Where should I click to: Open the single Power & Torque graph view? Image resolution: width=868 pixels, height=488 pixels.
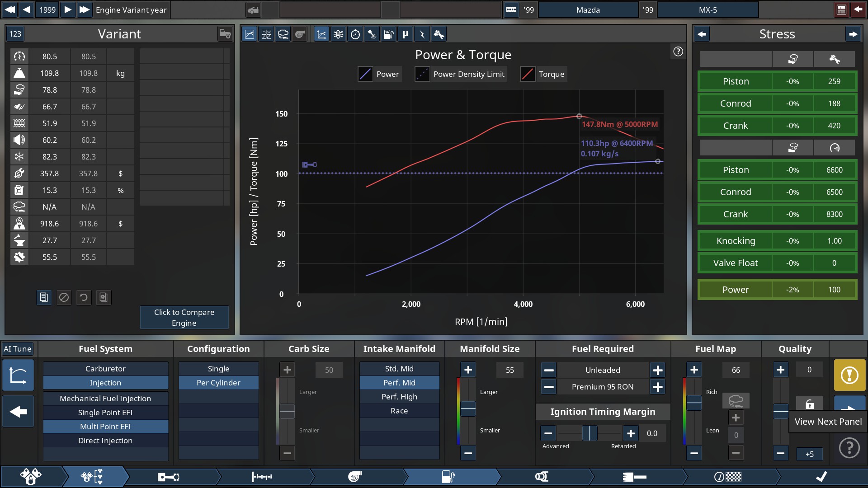point(249,34)
